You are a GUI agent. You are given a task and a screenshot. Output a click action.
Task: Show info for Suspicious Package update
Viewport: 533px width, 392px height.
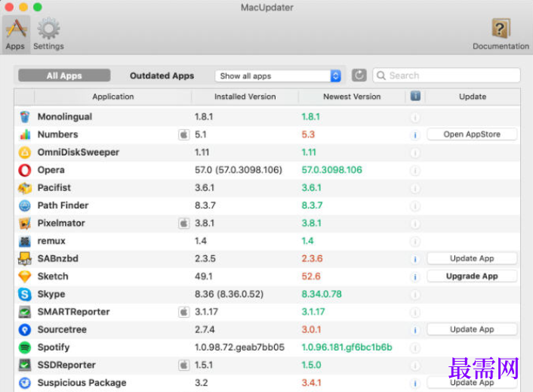pos(415,384)
